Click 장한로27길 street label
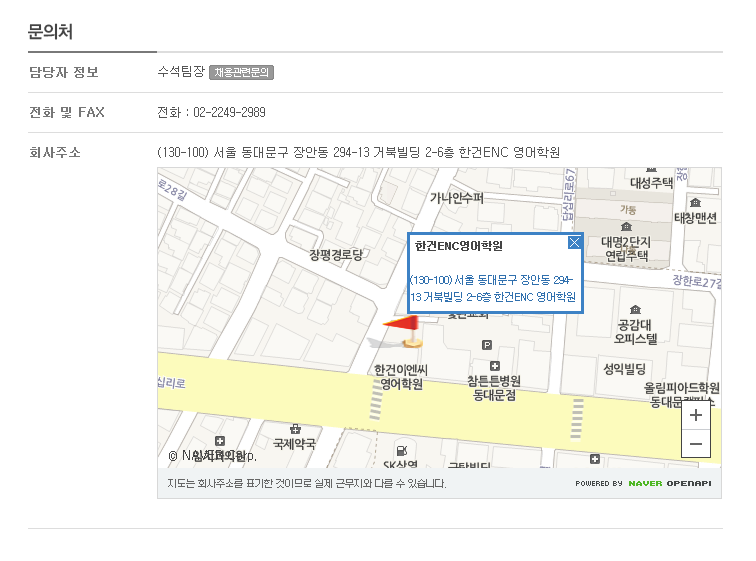Viewport: 756px width, 561px height. pyautogui.click(x=697, y=281)
